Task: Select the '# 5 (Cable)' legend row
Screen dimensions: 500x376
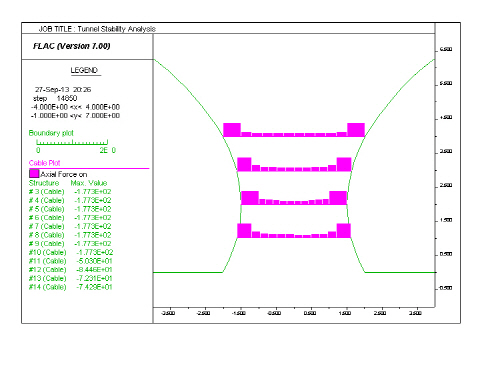Action: pyautogui.click(x=70, y=209)
